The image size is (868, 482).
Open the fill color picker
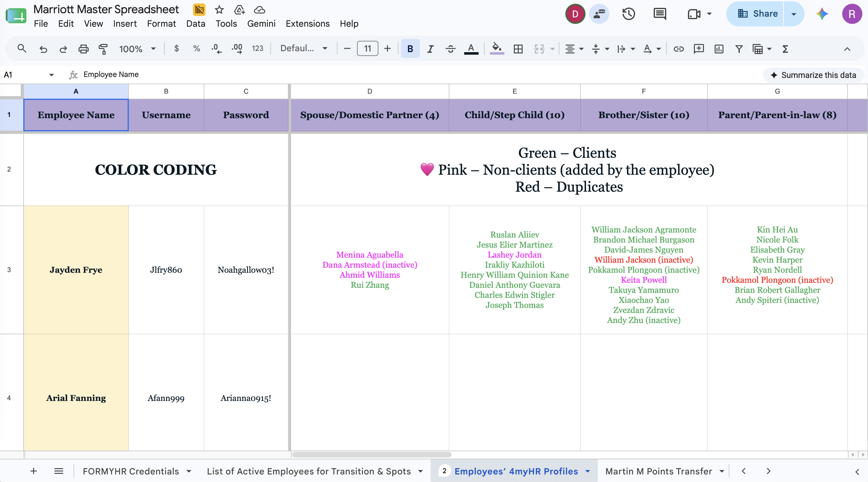point(497,49)
